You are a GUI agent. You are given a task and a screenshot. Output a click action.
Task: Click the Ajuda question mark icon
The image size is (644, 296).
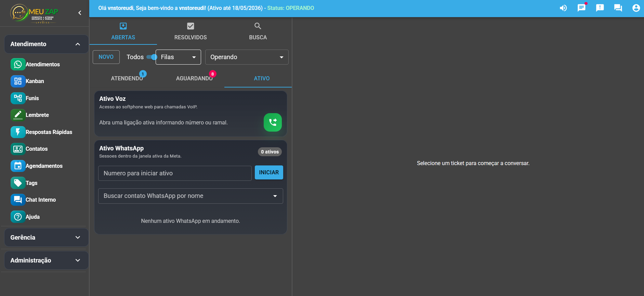(18, 217)
